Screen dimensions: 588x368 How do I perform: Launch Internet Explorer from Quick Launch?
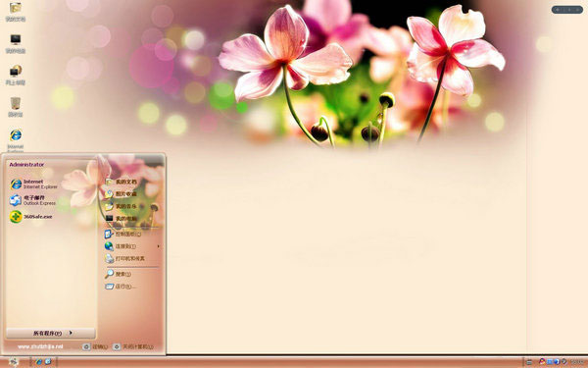click(38, 361)
